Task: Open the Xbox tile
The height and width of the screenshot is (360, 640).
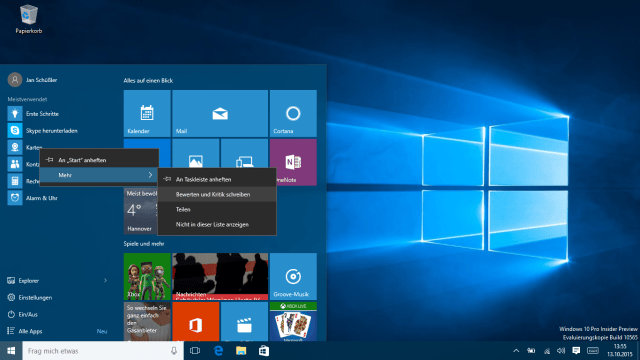Action: tap(147, 276)
